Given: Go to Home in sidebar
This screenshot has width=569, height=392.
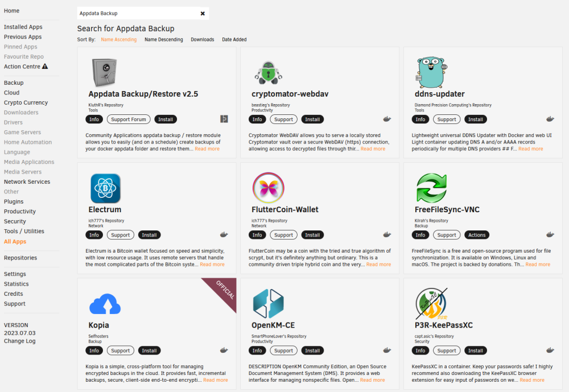Looking at the screenshot, I should tap(11, 11).
